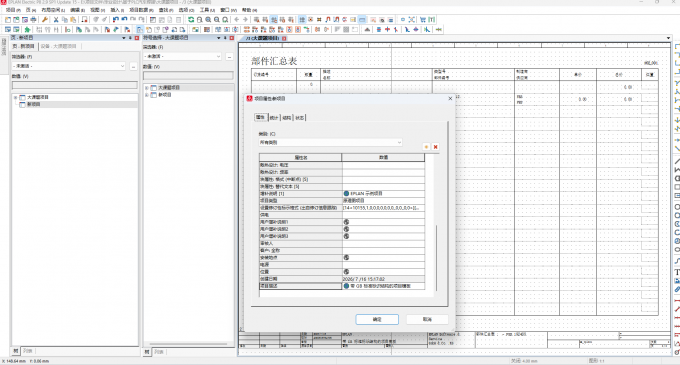This screenshot has width=680, height=365.
Task: Click the 确定 button
Action: coord(377,319)
